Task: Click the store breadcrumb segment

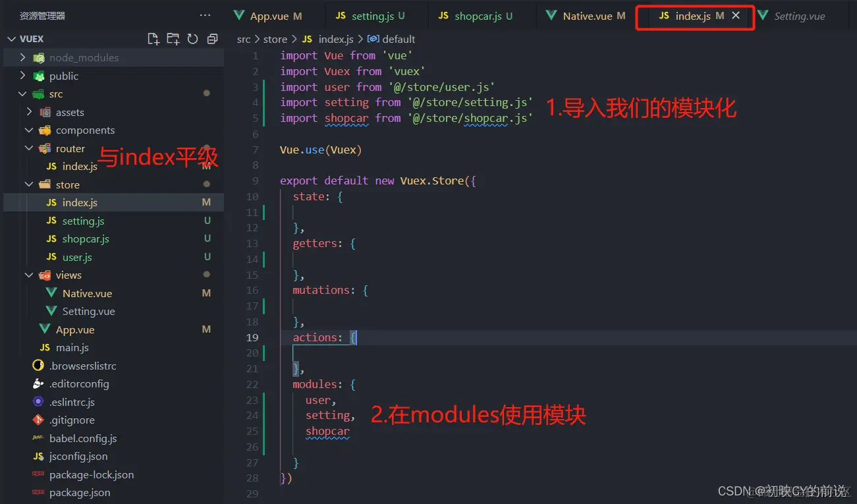Action: point(275,39)
